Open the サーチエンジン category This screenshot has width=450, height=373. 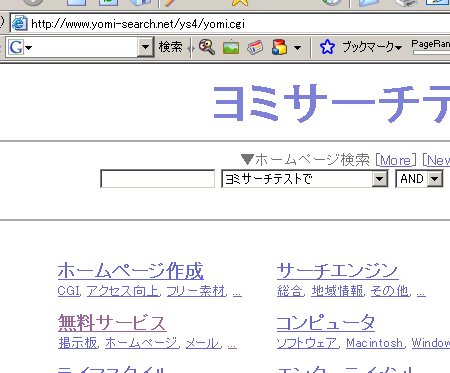click(337, 271)
